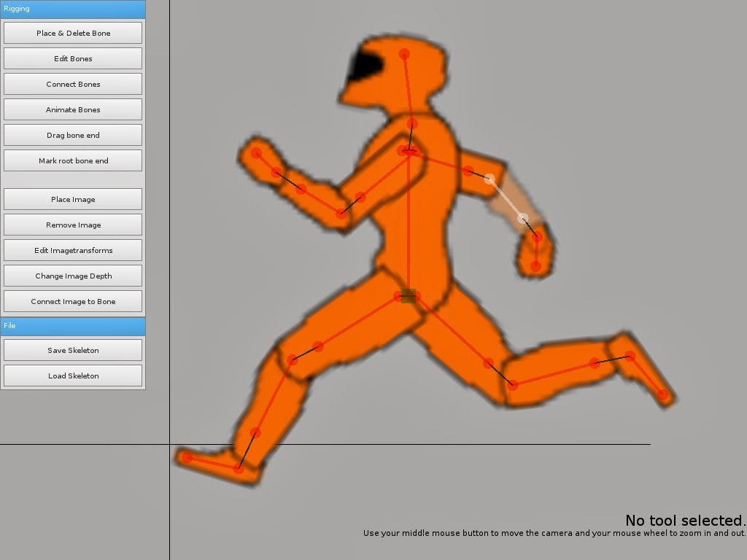Click the File panel header

[73, 326]
